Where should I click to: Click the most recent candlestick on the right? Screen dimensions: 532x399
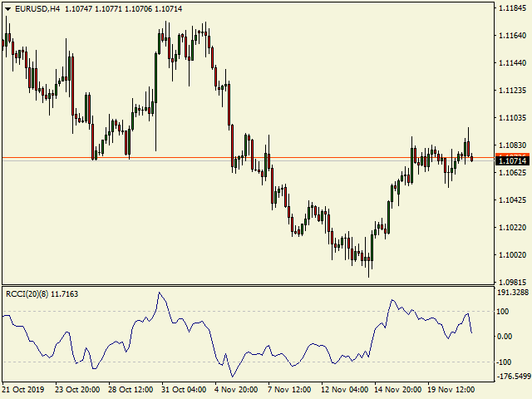click(472, 158)
